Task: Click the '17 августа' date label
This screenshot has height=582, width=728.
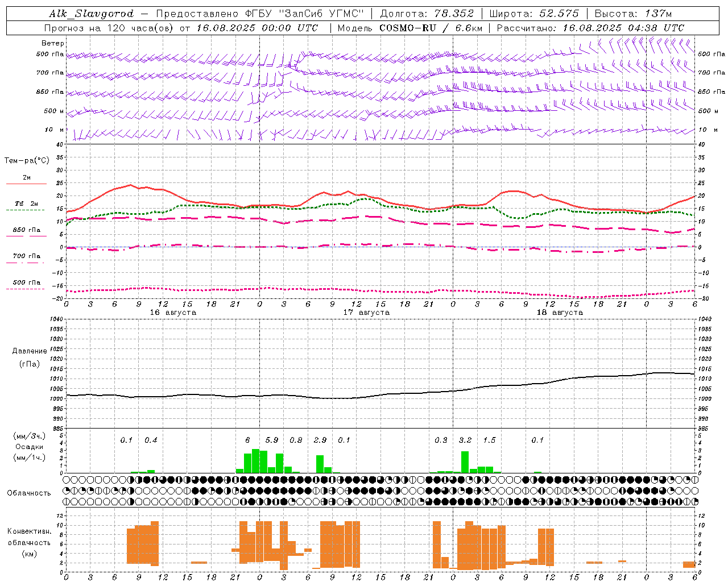Action: 366,313
